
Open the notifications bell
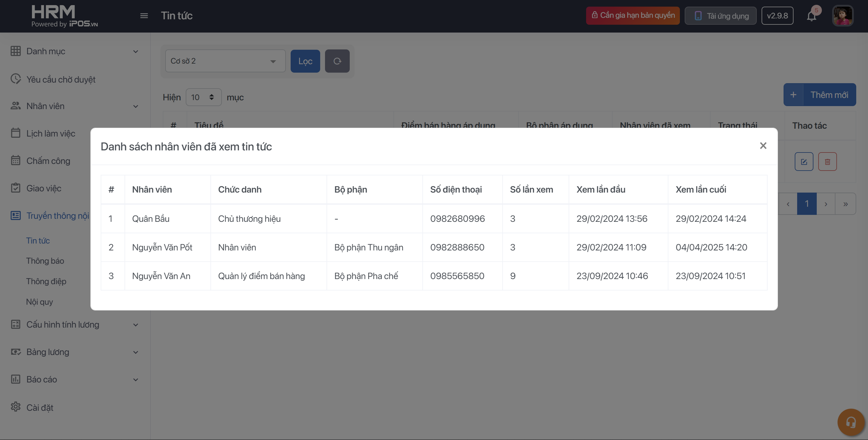point(811,16)
